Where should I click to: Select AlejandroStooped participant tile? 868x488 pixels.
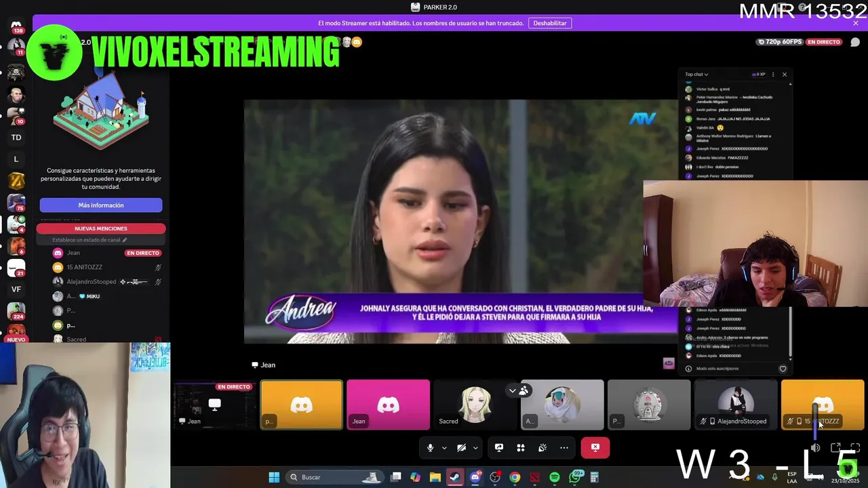tap(736, 405)
